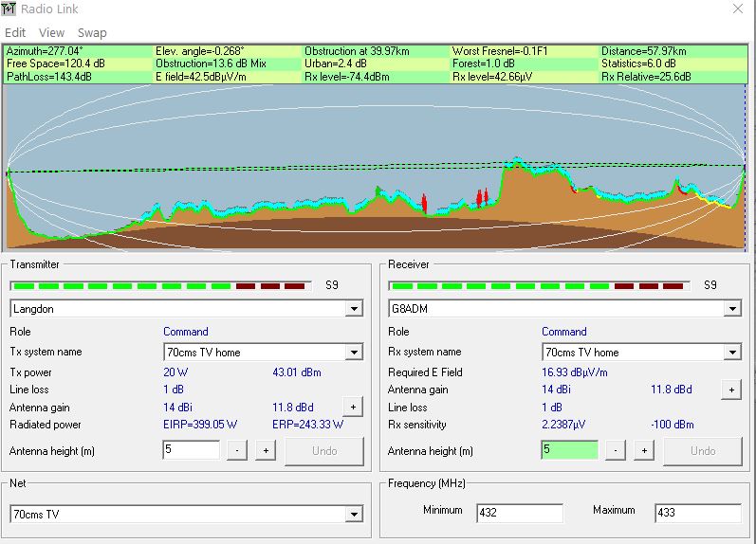
Task: Click the Radio Link title bar icon
Action: [9, 9]
